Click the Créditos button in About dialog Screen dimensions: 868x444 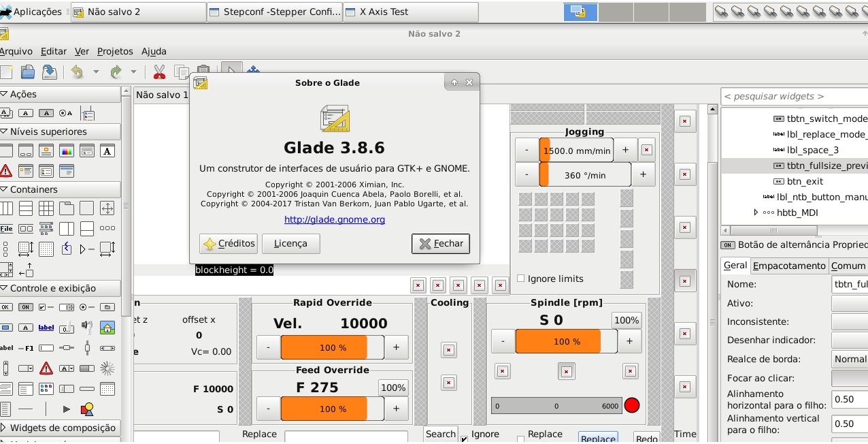point(229,244)
